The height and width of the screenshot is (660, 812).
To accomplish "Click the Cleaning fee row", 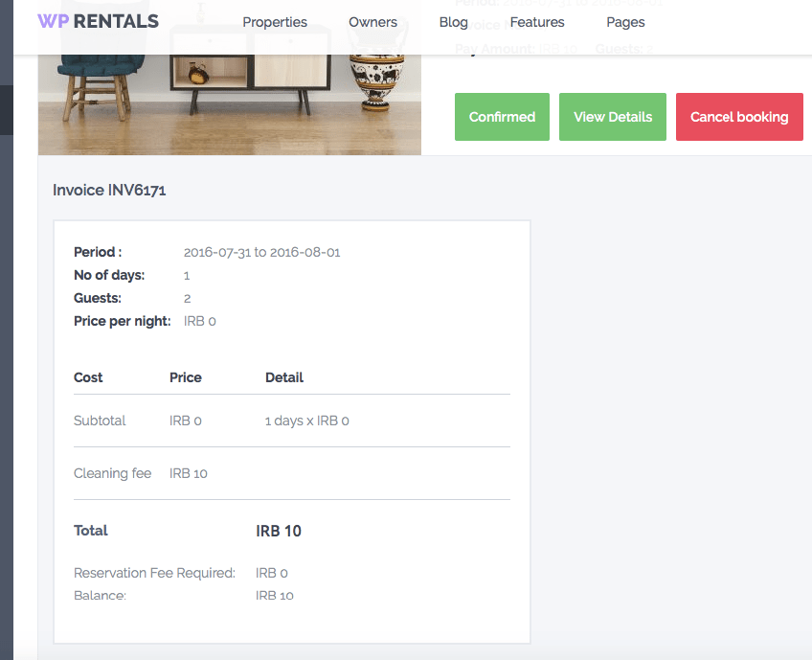I will click(291, 473).
